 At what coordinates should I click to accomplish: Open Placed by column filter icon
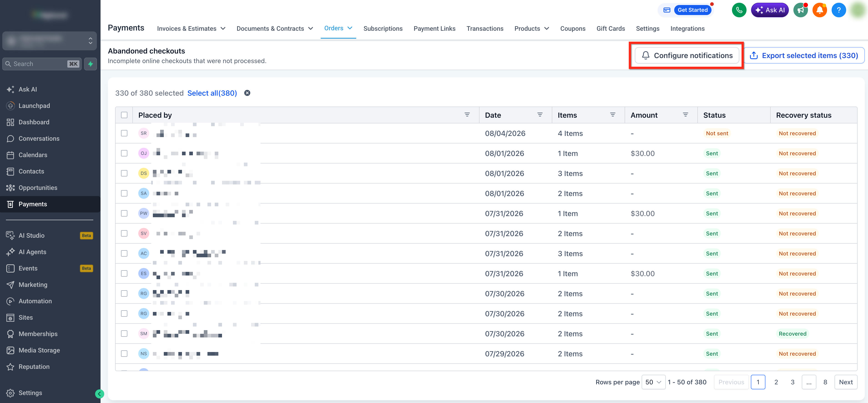tap(467, 115)
